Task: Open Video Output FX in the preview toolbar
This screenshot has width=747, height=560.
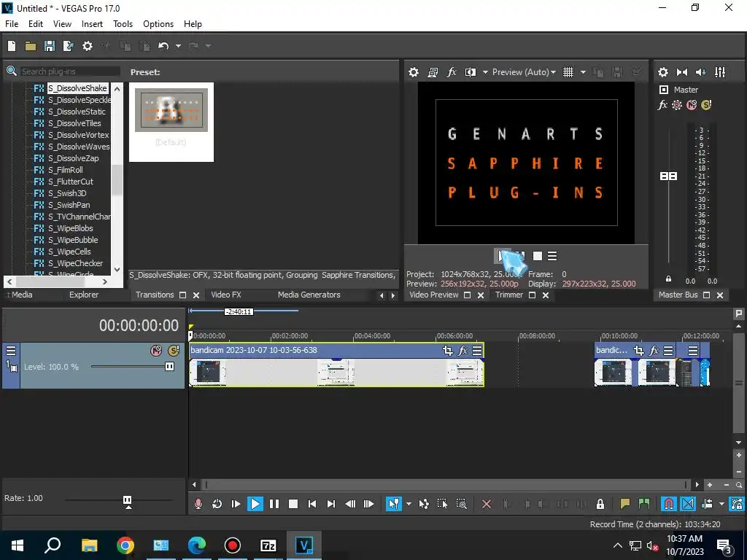Action: 452,72
